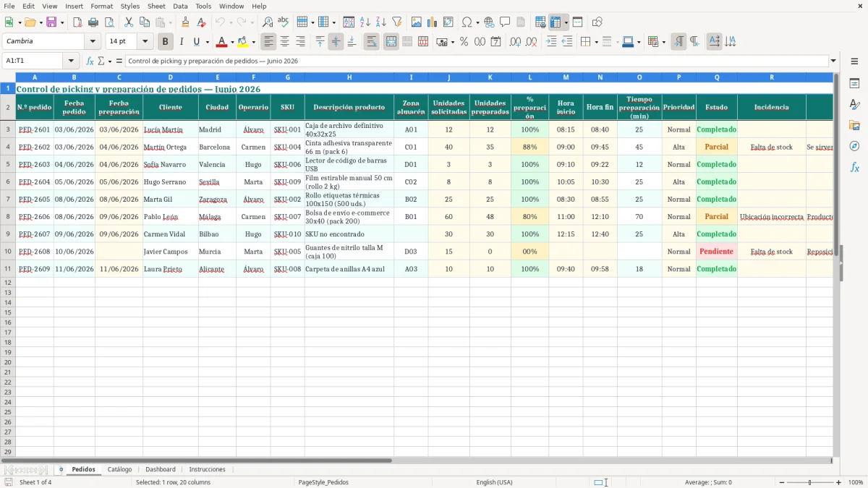
Task: Sort ascending with the A-Z icon
Action: coord(365,22)
